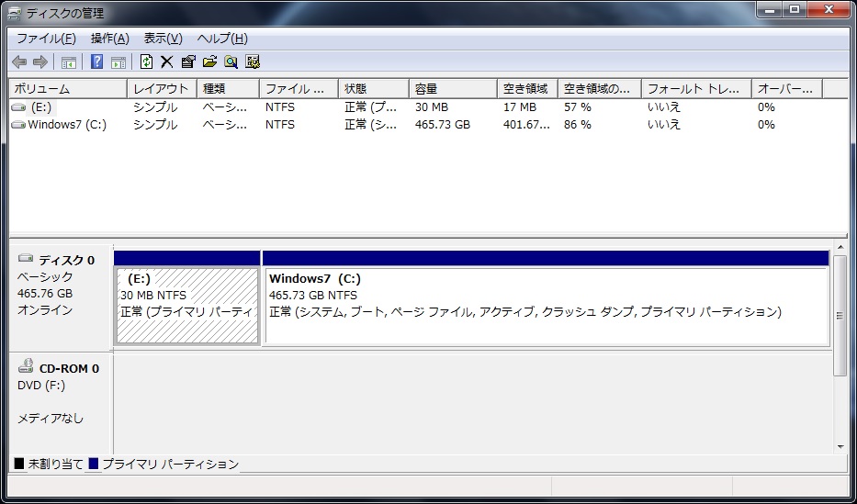This screenshot has height=504, width=857.
Task: Close the ディスクの管理 window
Action: 828,9
